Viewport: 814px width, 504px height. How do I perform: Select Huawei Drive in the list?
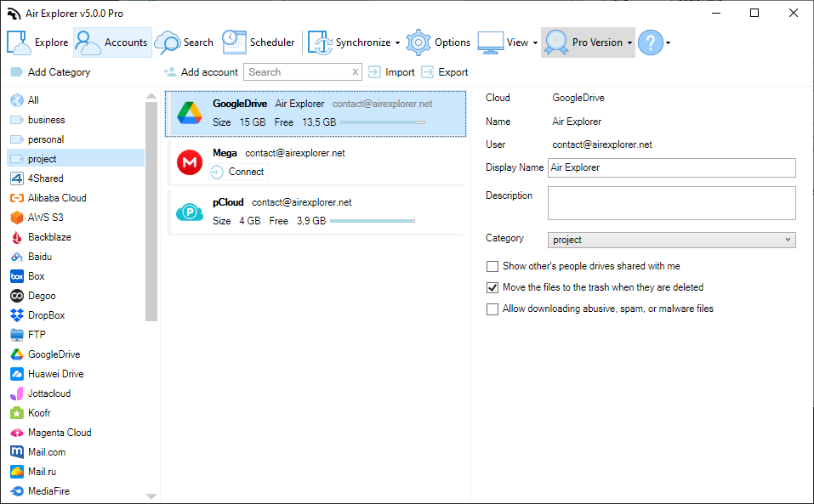(x=76, y=374)
